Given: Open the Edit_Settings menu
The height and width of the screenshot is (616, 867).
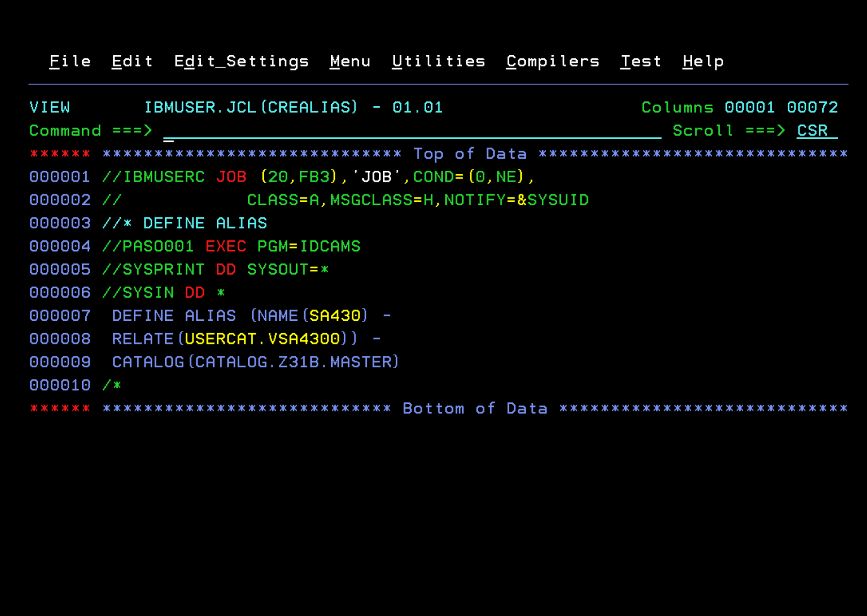Looking at the screenshot, I should [241, 61].
